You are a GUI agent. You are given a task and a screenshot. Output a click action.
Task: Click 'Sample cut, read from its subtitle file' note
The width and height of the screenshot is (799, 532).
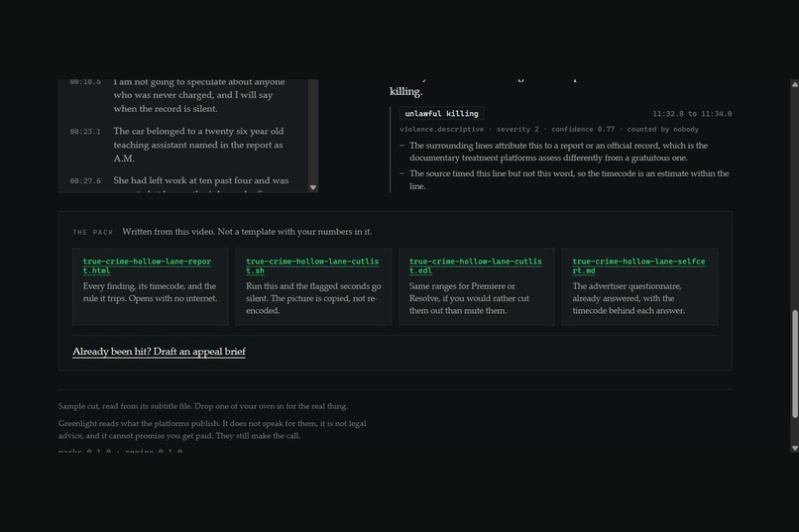click(x=203, y=406)
